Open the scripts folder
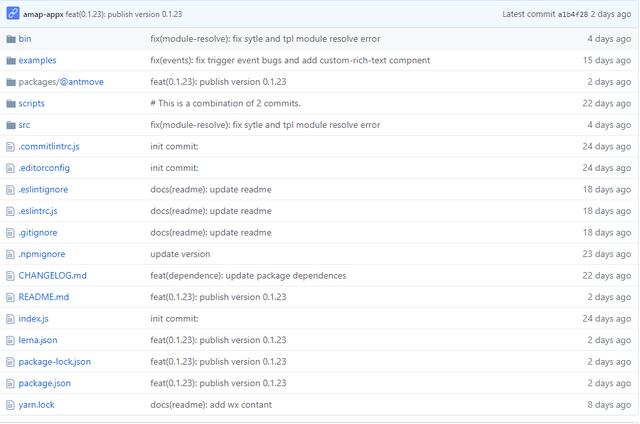640x424 pixels. 31,104
